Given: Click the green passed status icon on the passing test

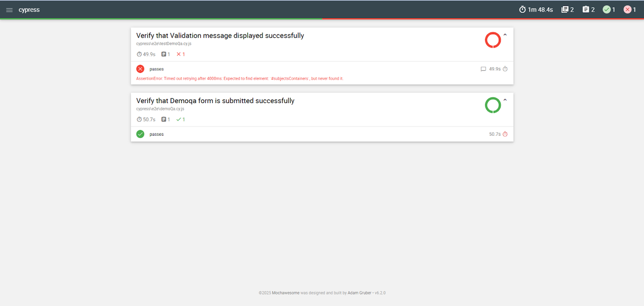Looking at the screenshot, I should (140, 134).
